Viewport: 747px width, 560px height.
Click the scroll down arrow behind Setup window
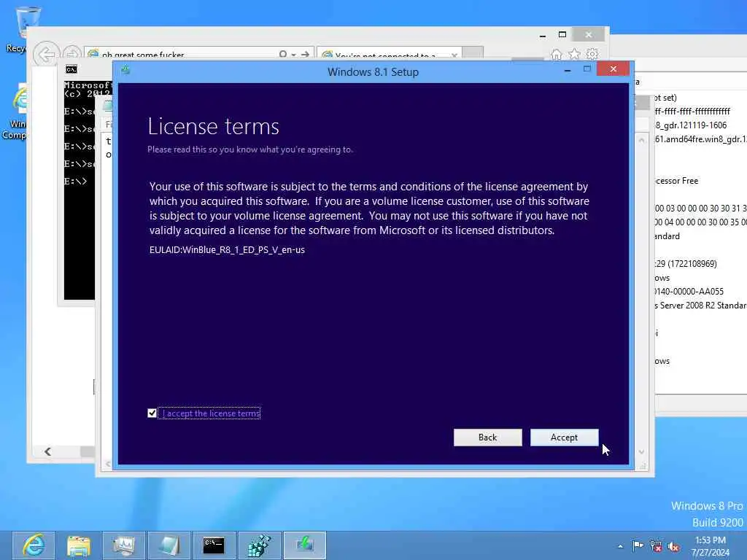click(642, 452)
